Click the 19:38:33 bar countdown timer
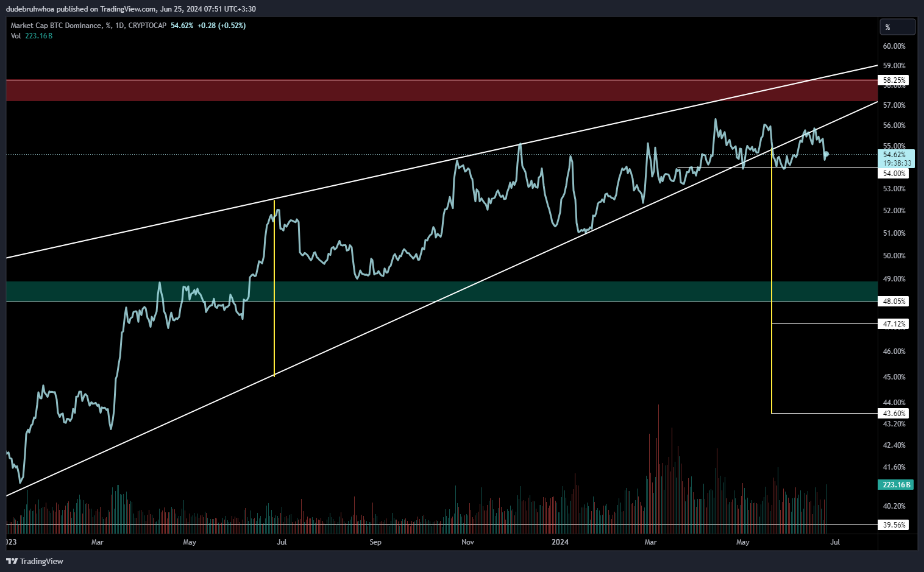 click(x=897, y=163)
